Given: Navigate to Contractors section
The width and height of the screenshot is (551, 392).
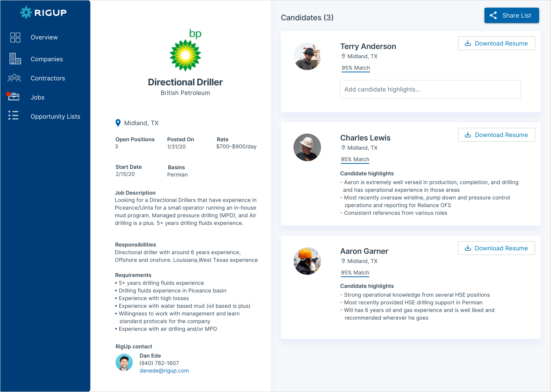Looking at the screenshot, I should [x=48, y=78].
